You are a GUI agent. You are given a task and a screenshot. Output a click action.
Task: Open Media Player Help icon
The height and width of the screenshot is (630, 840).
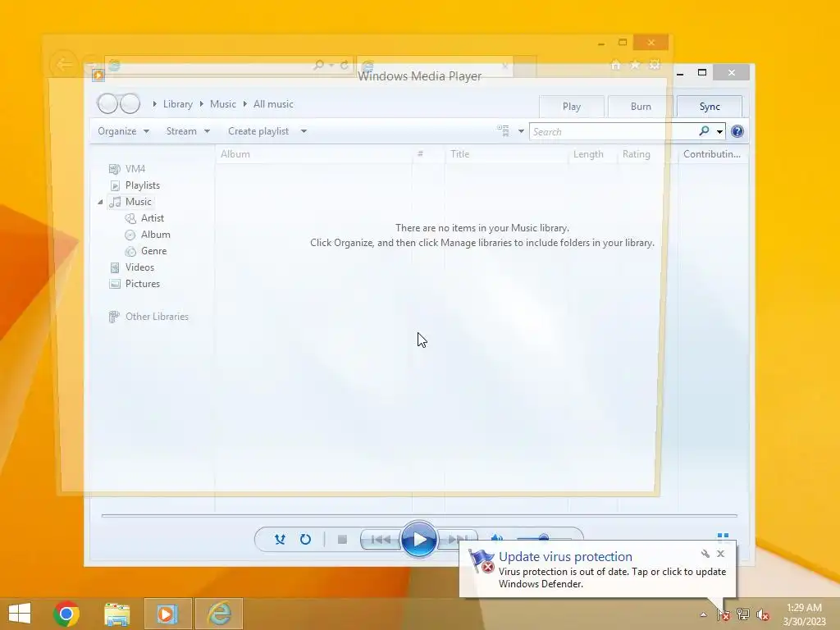737,131
